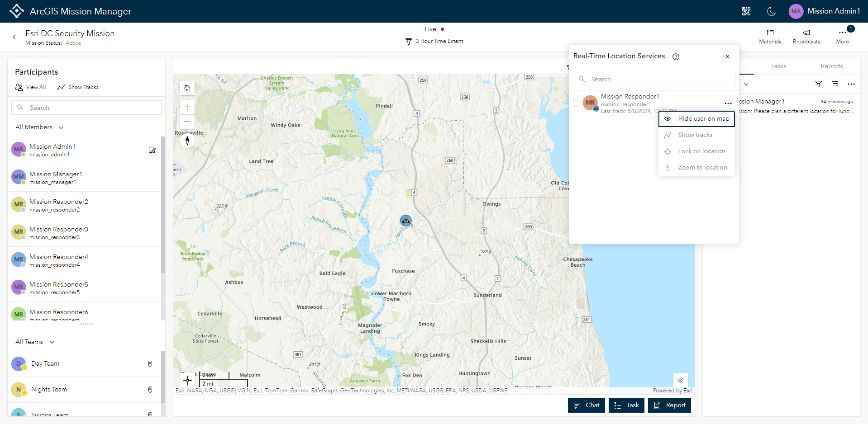Toggle dark mode moon icon

pyautogui.click(x=772, y=11)
